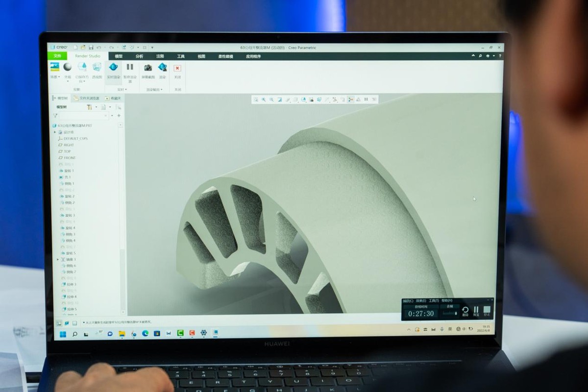This screenshot has height=392, width=588.
Task: Select 壳 1 shell feature in model tree
Action: pyautogui.click(x=66, y=177)
